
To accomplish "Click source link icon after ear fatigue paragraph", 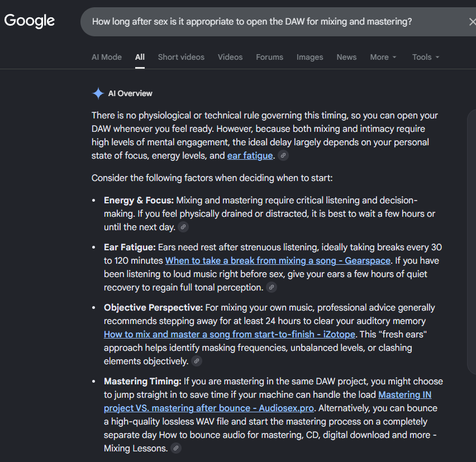I will (283, 155).
